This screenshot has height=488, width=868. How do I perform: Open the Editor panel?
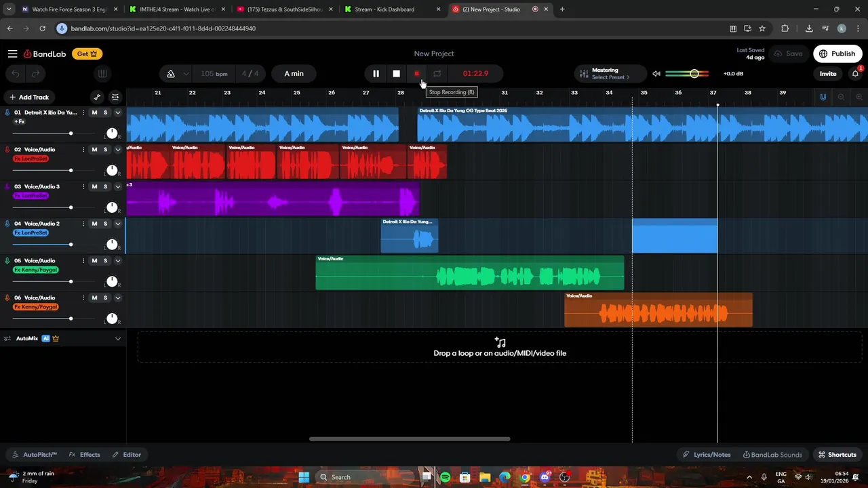(x=127, y=455)
